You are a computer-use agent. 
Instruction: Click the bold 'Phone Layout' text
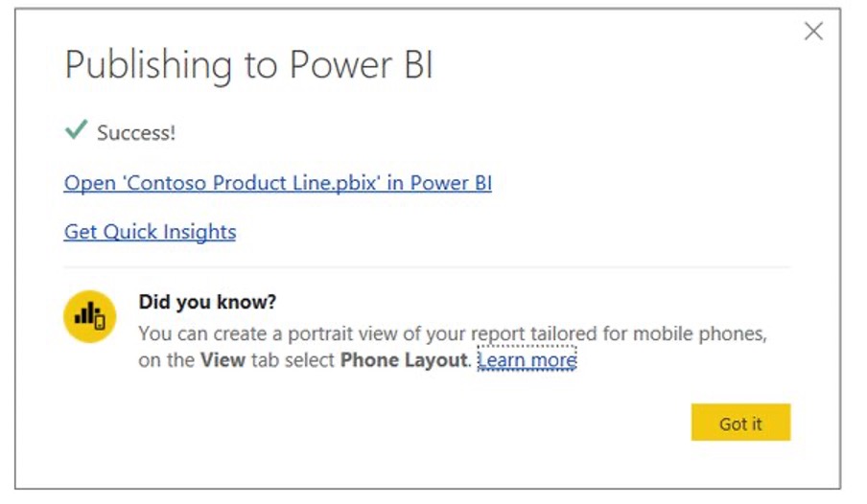(x=404, y=359)
